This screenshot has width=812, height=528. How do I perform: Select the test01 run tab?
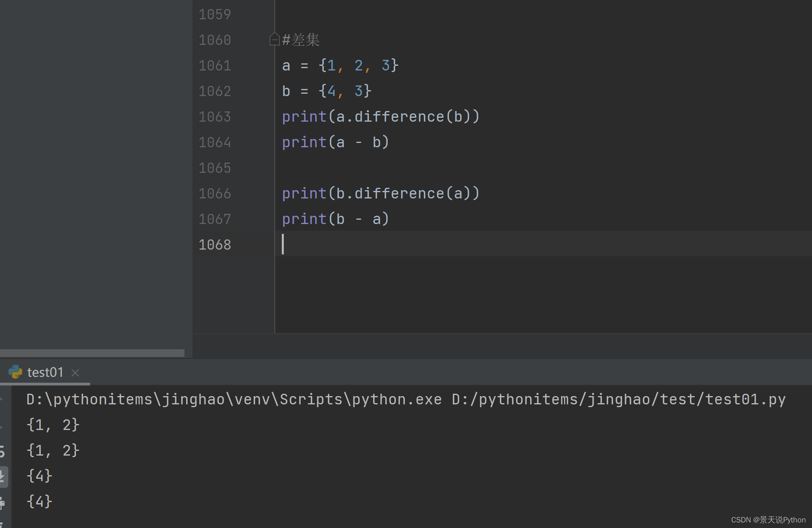[x=45, y=372]
